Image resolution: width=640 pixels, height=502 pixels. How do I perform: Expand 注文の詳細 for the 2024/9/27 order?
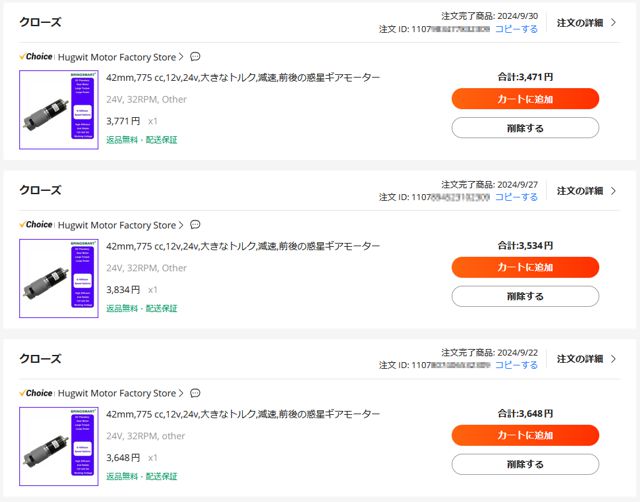click(586, 191)
